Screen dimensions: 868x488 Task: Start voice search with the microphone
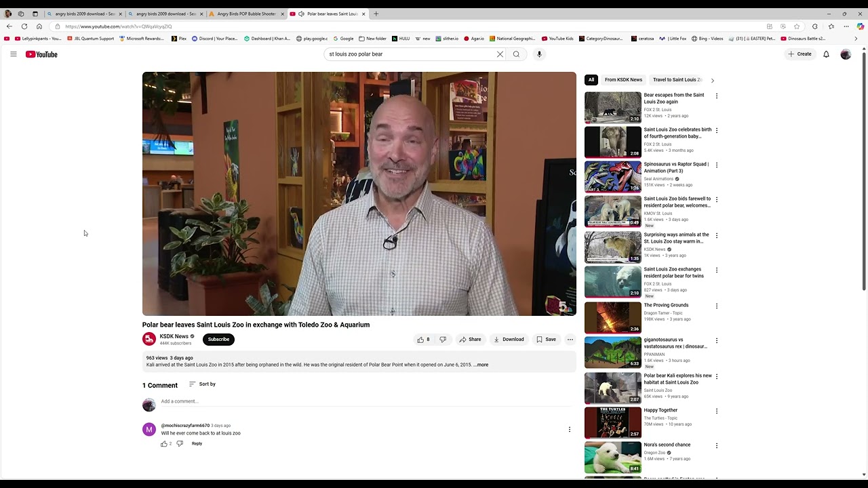539,54
